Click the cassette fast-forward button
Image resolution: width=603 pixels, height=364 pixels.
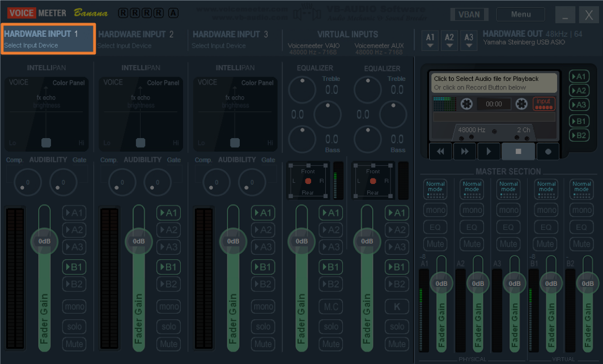tap(465, 151)
